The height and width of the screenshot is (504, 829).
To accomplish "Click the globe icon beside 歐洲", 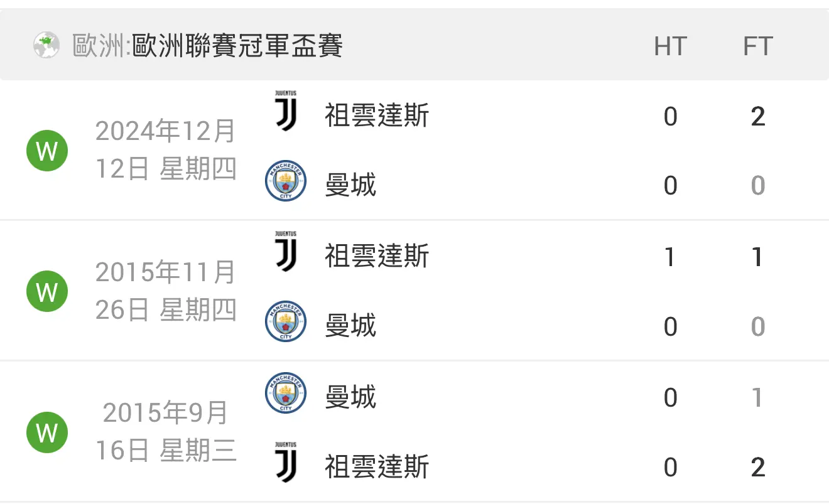I will tap(46, 46).
